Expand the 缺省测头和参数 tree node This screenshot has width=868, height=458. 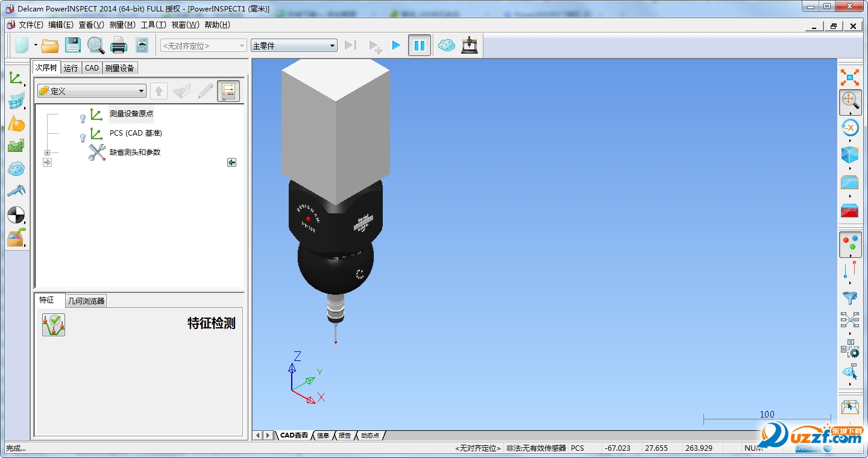click(x=47, y=152)
